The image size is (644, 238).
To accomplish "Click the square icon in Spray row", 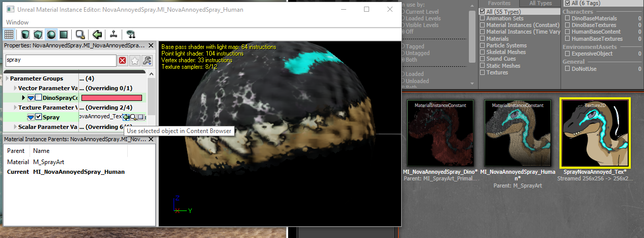I will (141, 117).
